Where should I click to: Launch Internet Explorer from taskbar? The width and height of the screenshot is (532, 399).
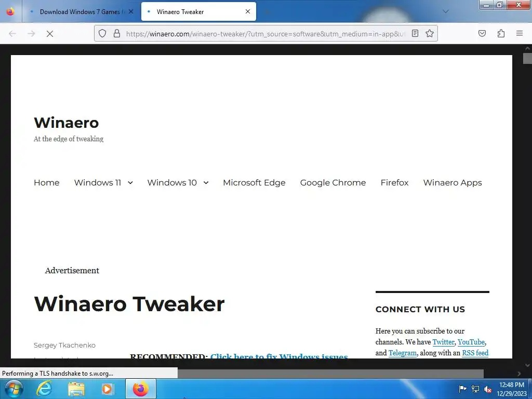coord(45,389)
